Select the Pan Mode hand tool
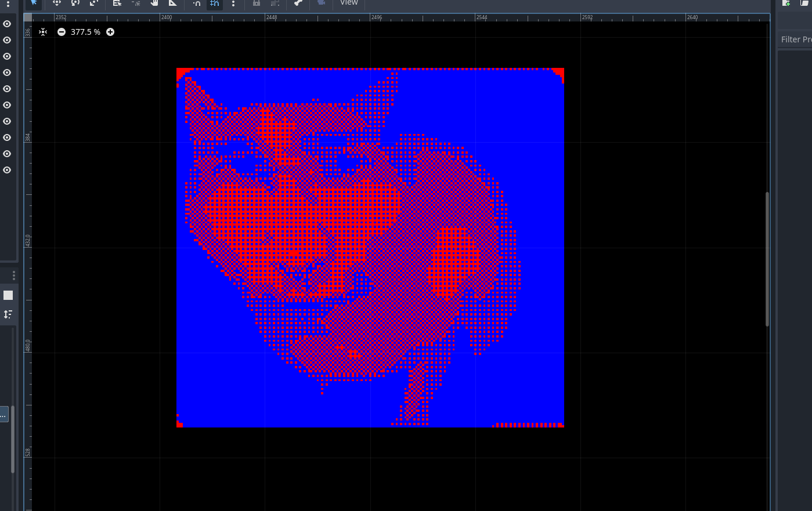This screenshot has width=812, height=511. (x=154, y=2)
